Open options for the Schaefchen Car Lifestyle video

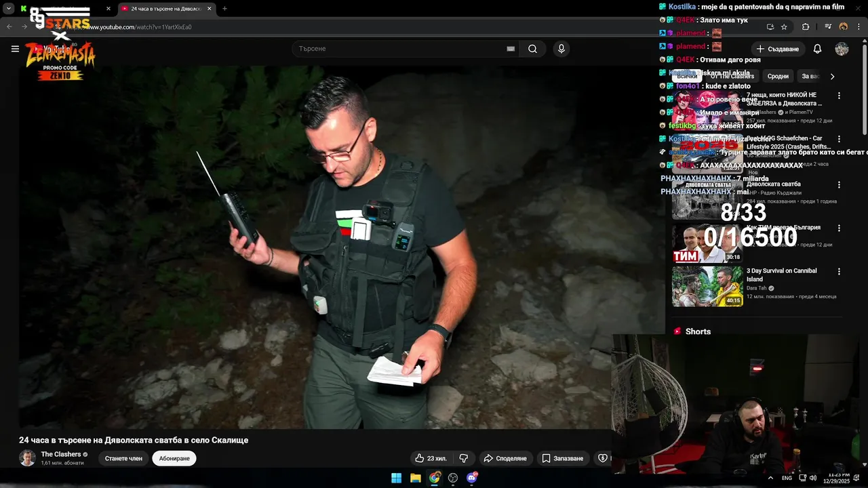point(839,140)
